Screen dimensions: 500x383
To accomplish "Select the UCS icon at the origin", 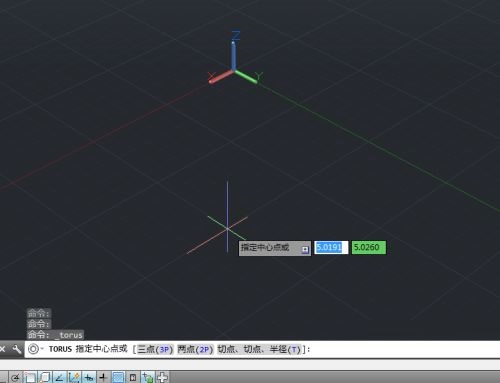I will click(x=235, y=58).
